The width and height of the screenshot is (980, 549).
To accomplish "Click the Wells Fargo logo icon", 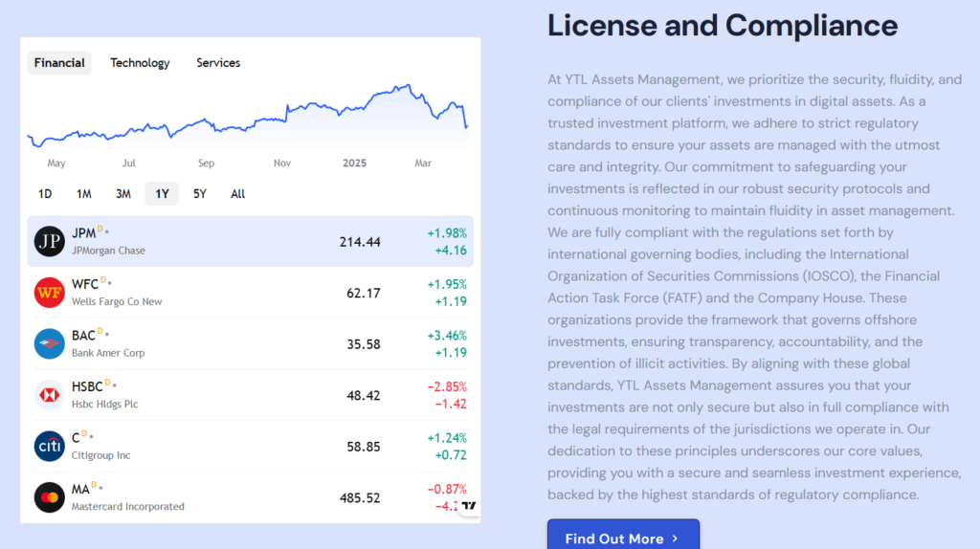I will (50, 293).
